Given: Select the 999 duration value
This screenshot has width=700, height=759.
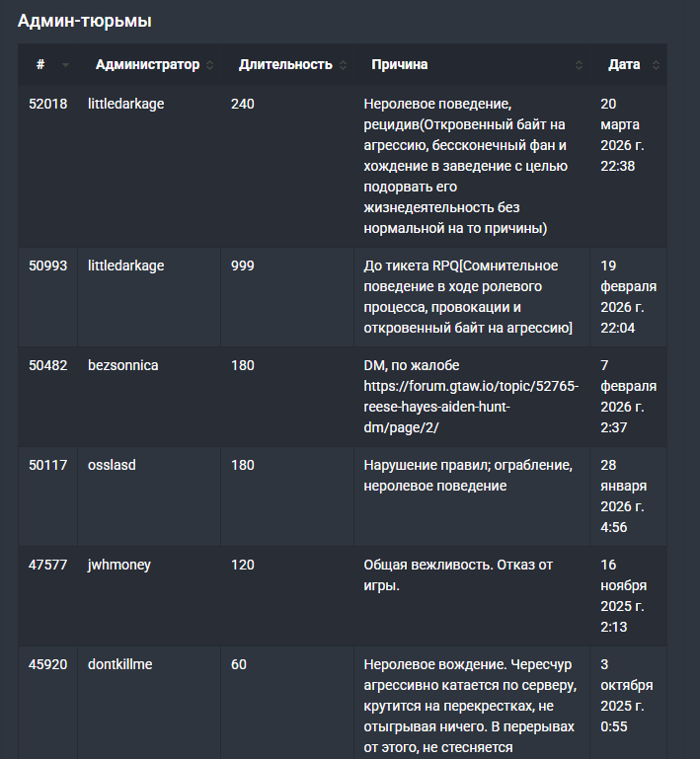Looking at the screenshot, I should click(x=243, y=266).
